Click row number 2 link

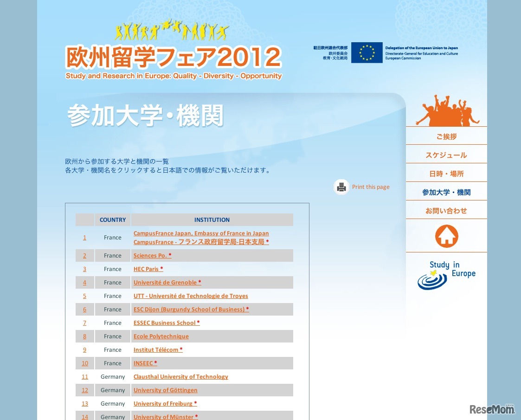coord(85,256)
